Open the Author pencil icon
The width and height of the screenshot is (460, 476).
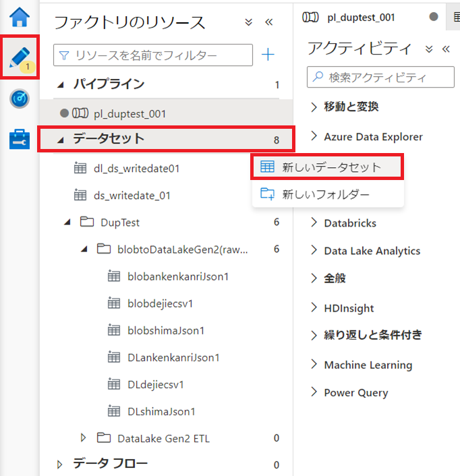[20, 57]
